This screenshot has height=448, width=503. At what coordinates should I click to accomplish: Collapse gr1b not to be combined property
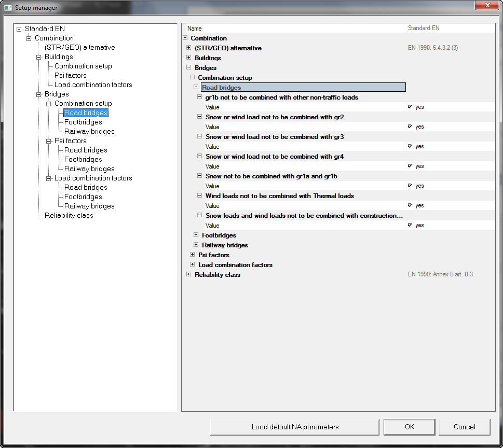click(199, 97)
